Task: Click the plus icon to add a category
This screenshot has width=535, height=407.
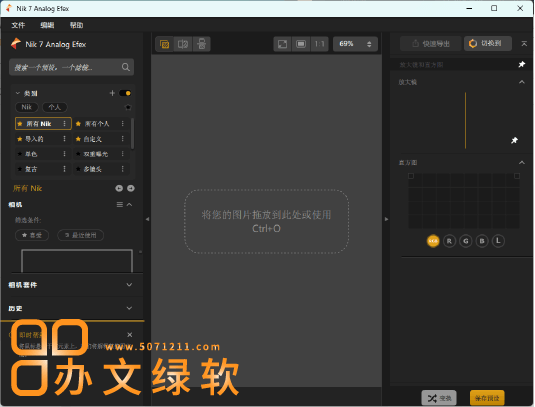Action: 112,93
